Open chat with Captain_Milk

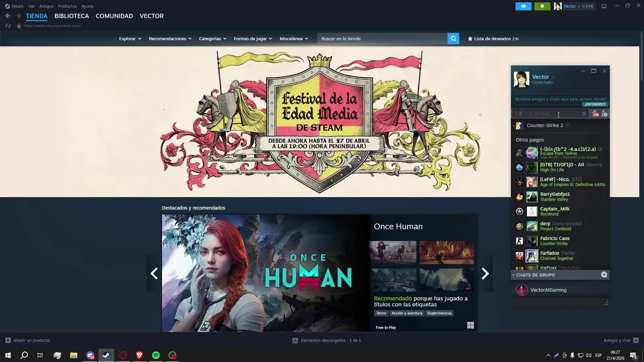560,211
